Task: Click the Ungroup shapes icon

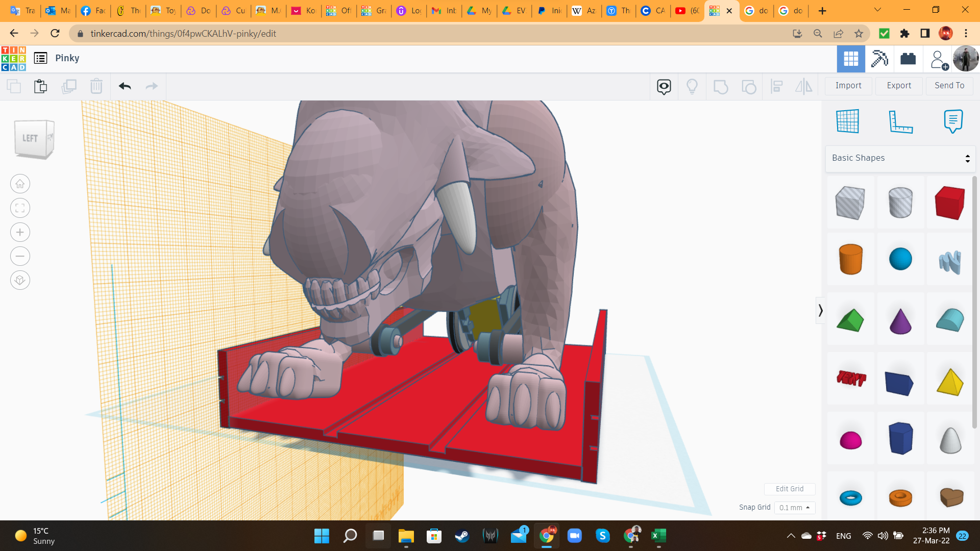Action: coord(749,87)
